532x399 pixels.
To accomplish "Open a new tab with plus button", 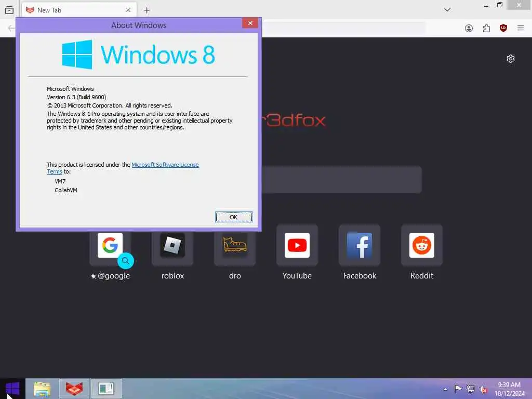I will (147, 10).
